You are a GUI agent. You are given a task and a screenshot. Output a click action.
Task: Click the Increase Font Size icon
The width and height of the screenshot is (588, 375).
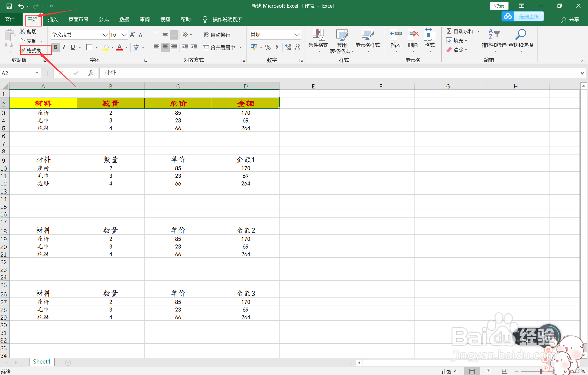click(133, 35)
